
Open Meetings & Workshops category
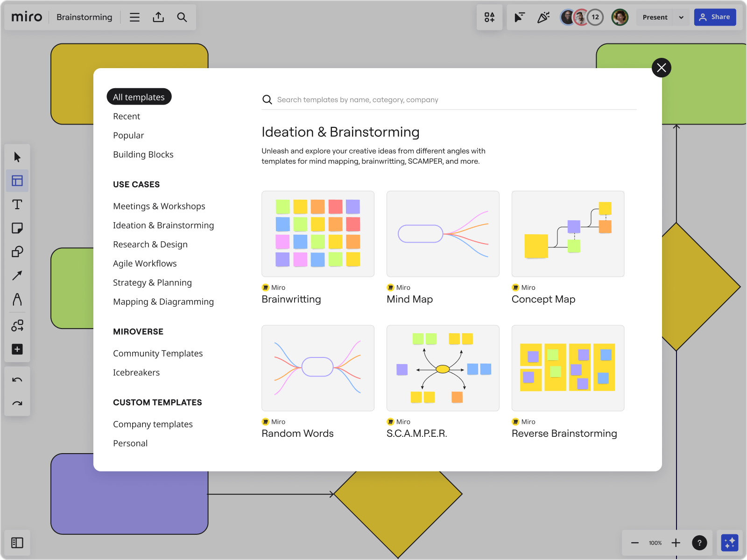point(159,206)
